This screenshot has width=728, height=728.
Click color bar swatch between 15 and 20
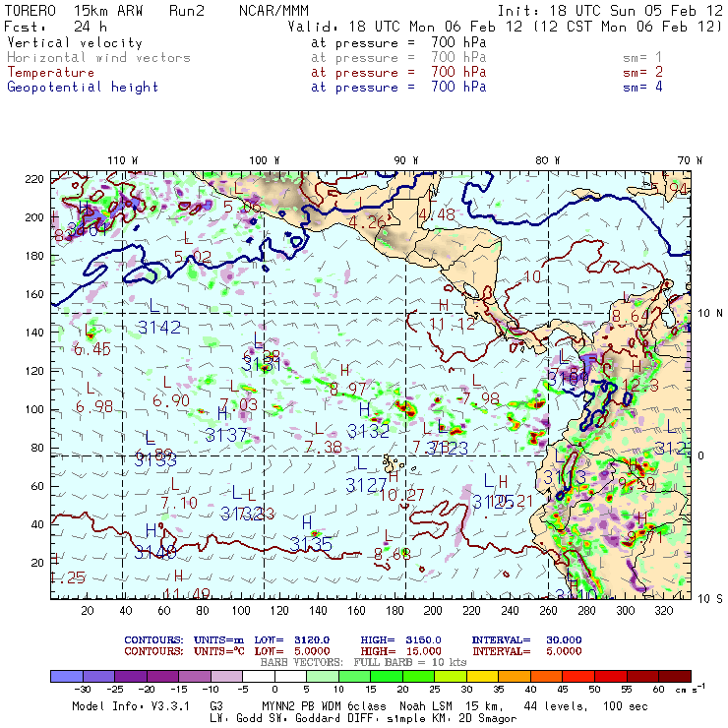(x=387, y=677)
